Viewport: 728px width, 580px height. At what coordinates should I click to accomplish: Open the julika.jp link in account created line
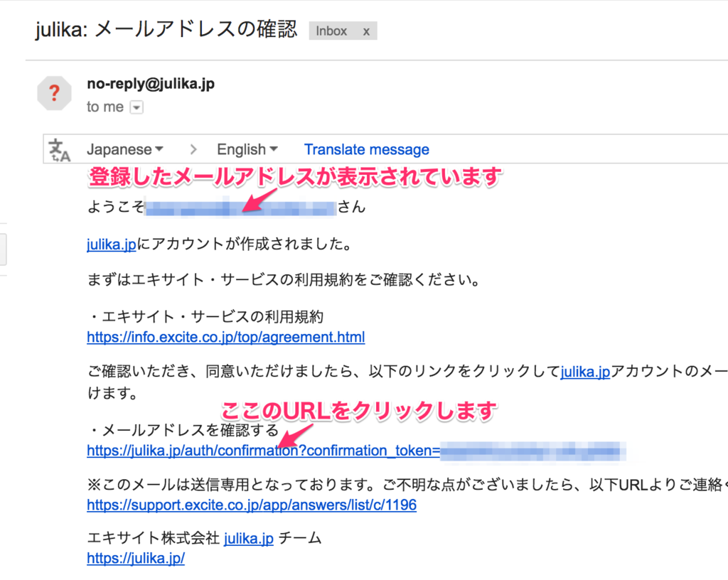(112, 244)
